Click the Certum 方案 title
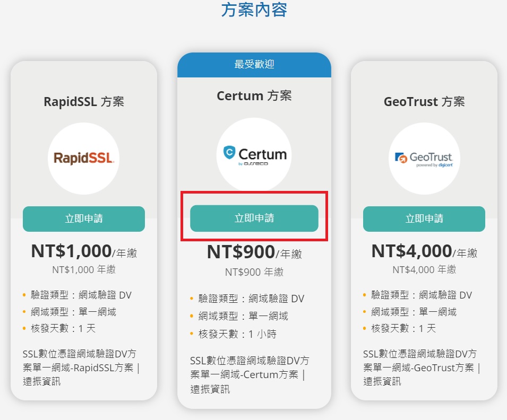 click(x=254, y=96)
